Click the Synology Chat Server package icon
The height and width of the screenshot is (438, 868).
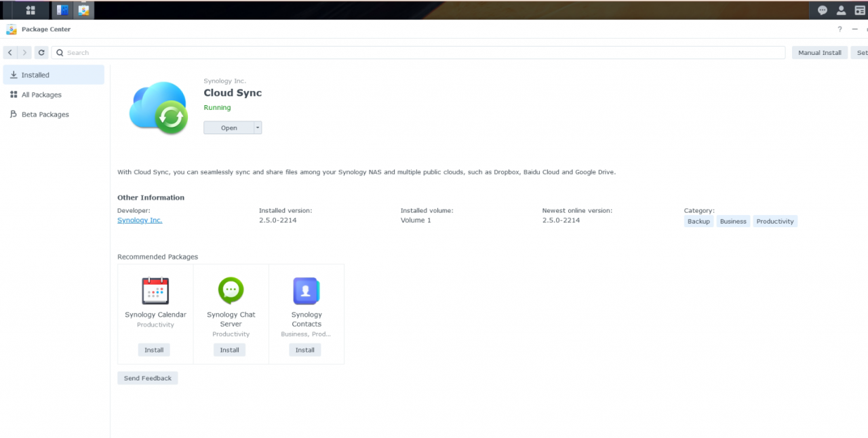[x=231, y=290]
